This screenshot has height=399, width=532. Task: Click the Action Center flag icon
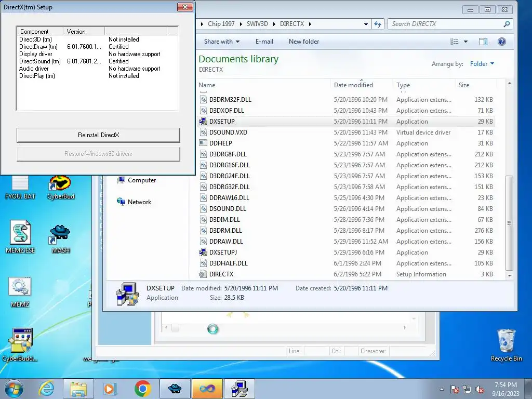pyautogui.click(x=454, y=390)
